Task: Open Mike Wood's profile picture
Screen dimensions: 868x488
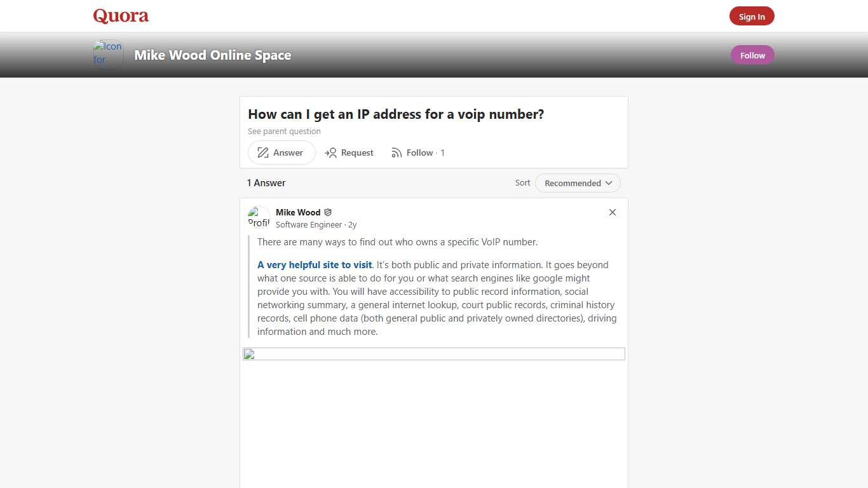Action: [258, 217]
